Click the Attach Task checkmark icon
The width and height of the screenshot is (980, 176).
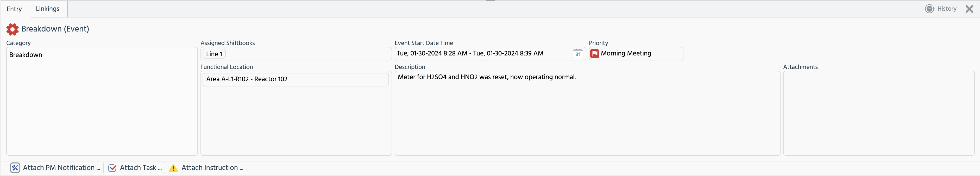click(x=112, y=168)
